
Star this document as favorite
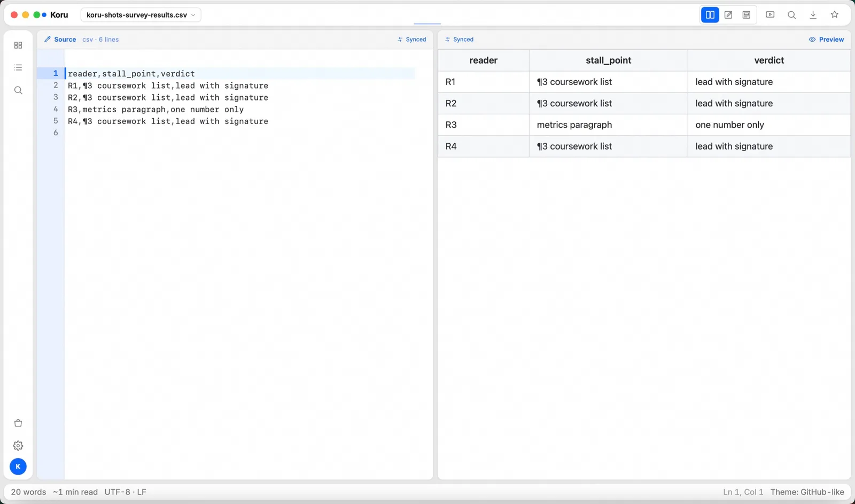834,15
